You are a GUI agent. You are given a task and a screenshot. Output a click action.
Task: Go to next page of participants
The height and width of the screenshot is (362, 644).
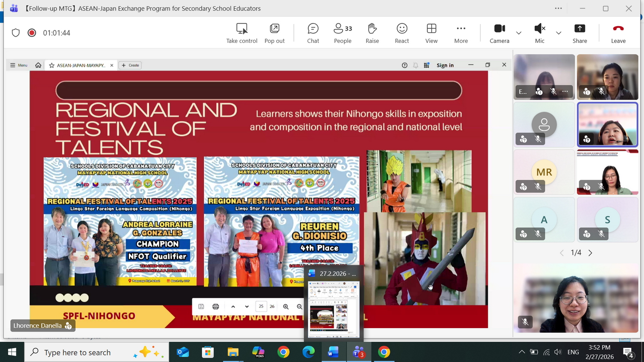590,253
